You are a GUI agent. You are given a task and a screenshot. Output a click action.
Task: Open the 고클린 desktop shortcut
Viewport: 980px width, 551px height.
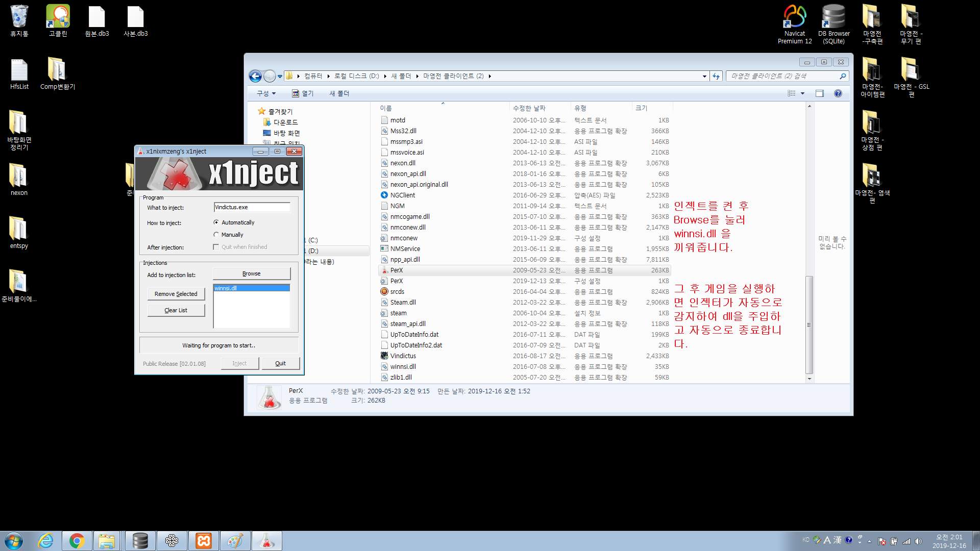58,21
